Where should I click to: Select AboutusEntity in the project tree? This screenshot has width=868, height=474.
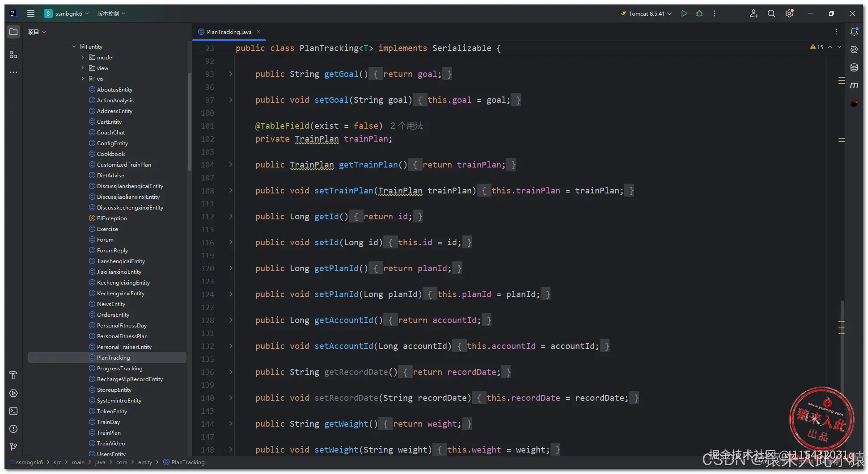(x=114, y=89)
